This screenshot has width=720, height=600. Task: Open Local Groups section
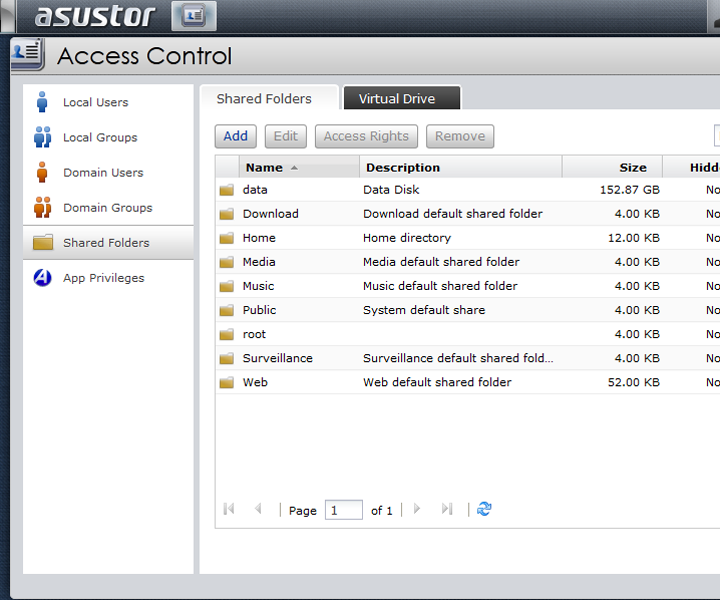100,137
